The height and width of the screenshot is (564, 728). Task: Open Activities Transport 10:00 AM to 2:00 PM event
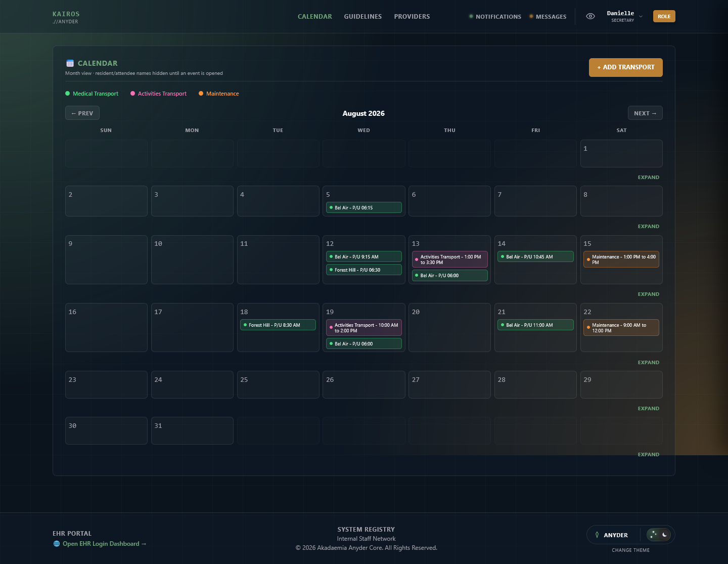(x=364, y=328)
